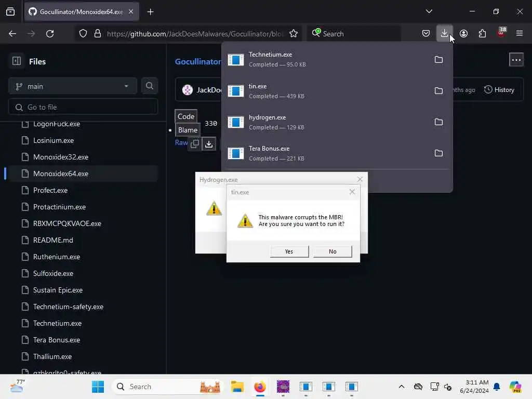Image resolution: width=532 pixels, height=399 pixels.
Task: Open Technetium-safety.exe in file tree
Action: [68, 307]
